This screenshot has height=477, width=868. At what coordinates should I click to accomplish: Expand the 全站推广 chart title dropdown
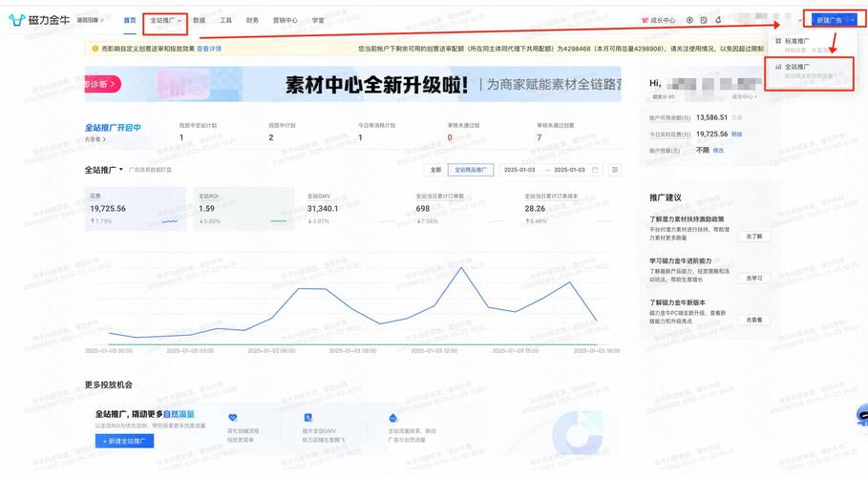coord(104,170)
